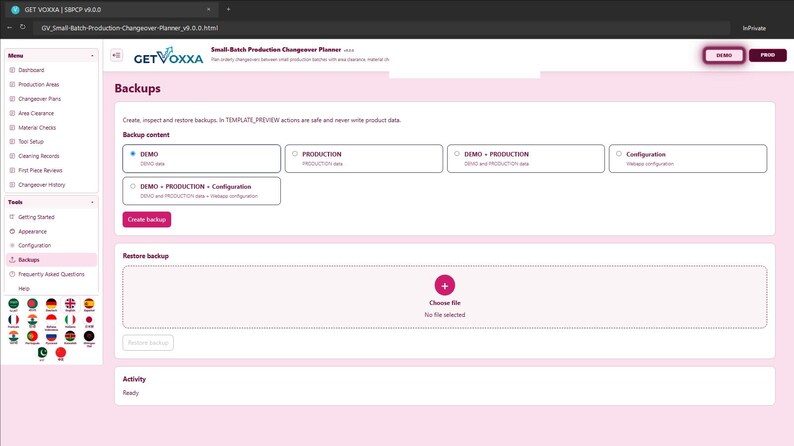The image size is (794, 446).
Task: Switch language to Deutsch flag
Action: tap(51, 304)
